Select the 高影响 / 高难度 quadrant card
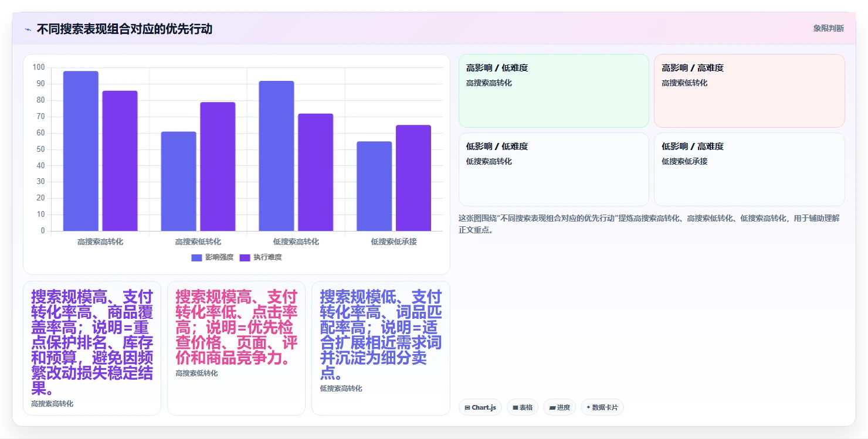 coord(750,91)
